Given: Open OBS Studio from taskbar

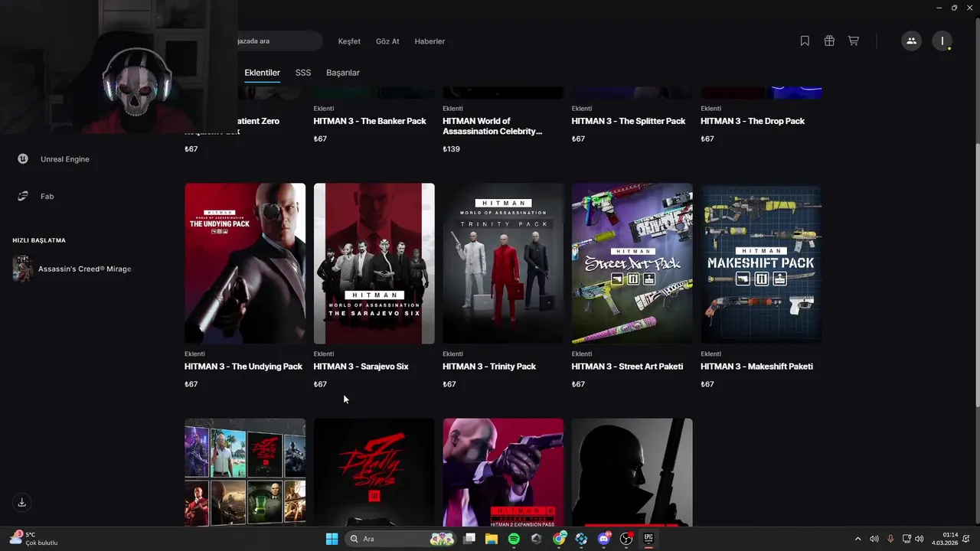Looking at the screenshot, I should [x=626, y=539].
